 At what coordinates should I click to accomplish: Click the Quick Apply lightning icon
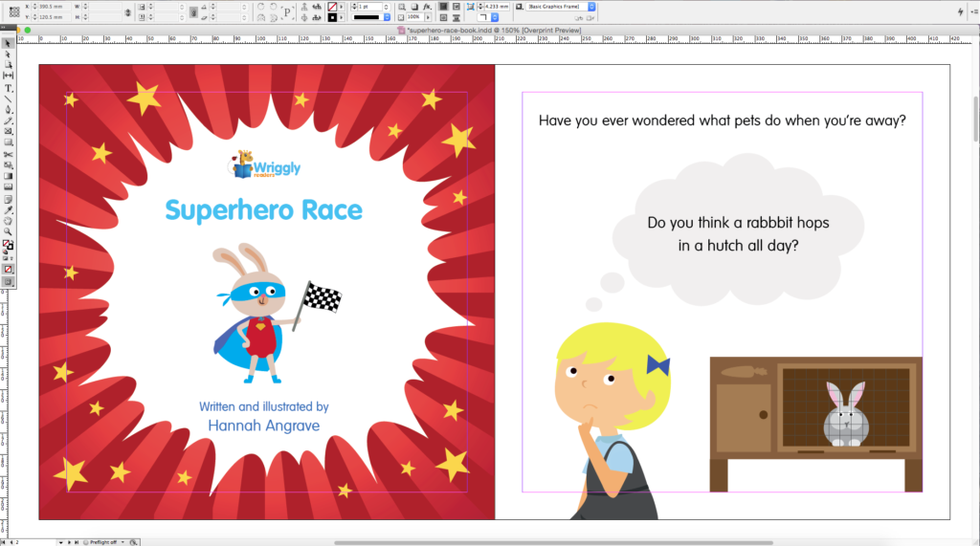click(x=960, y=11)
